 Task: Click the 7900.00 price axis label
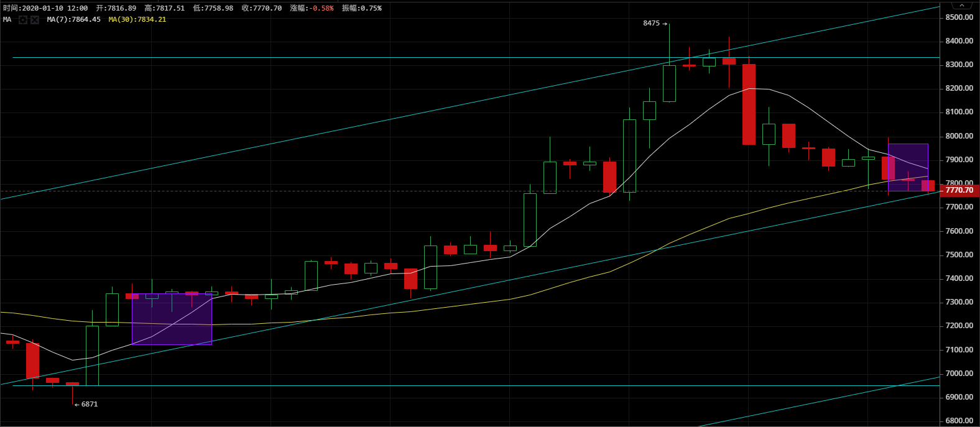click(x=959, y=160)
